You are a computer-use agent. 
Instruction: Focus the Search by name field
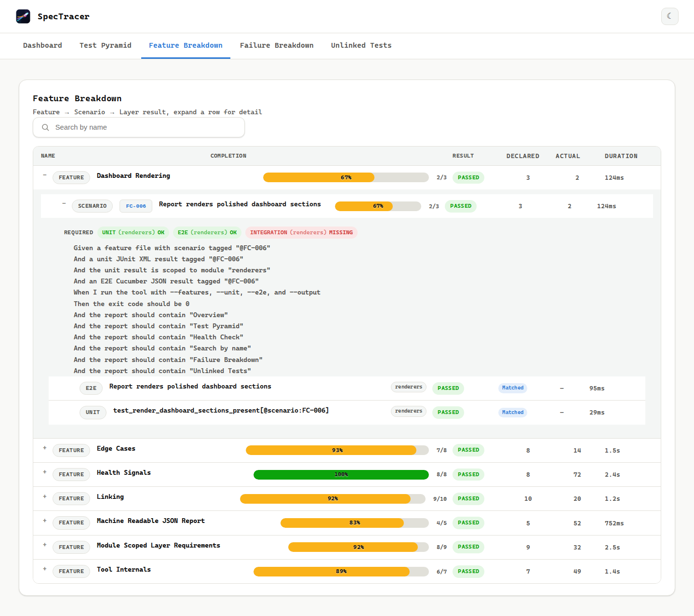(139, 127)
